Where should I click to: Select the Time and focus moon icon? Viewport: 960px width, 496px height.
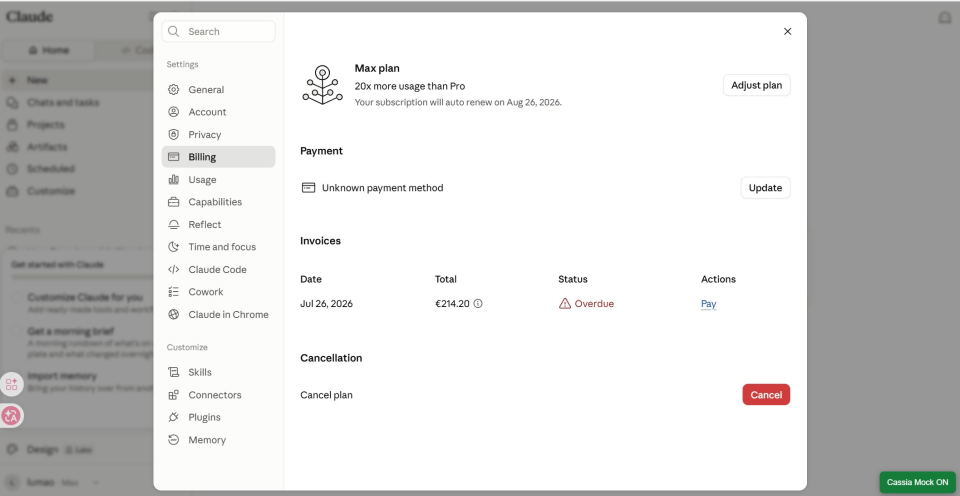tap(174, 247)
